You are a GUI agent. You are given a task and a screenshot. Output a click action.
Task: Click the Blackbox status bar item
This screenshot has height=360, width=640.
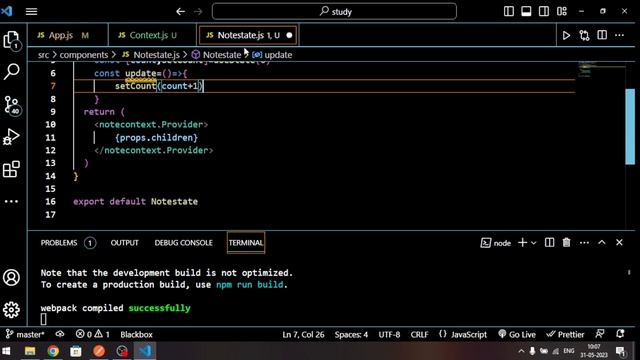(x=136, y=334)
